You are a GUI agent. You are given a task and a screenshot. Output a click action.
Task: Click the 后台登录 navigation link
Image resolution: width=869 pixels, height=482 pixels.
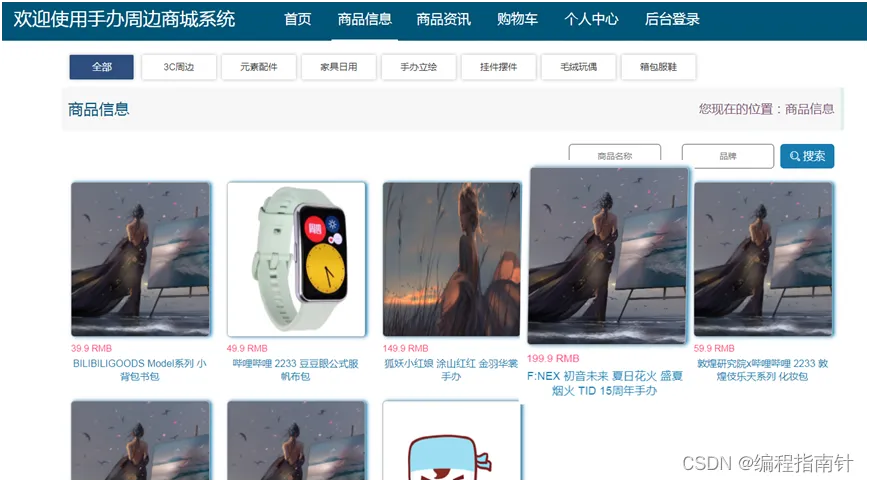click(672, 19)
